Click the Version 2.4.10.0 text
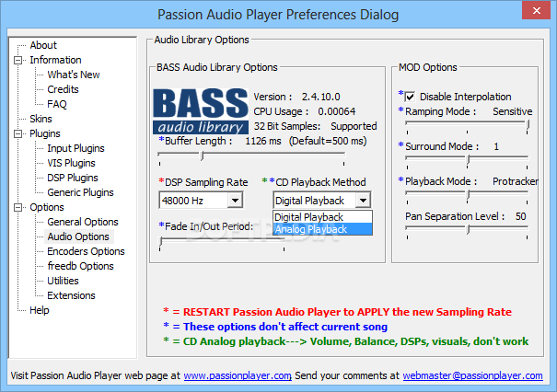The height and width of the screenshot is (392, 557). pyautogui.click(x=296, y=97)
